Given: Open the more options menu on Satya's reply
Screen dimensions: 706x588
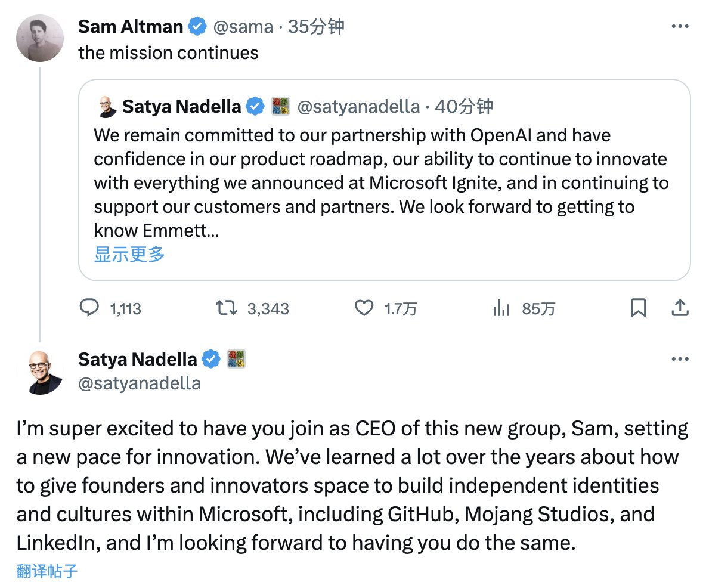Looking at the screenshot, I should click(x=679, y=358).
